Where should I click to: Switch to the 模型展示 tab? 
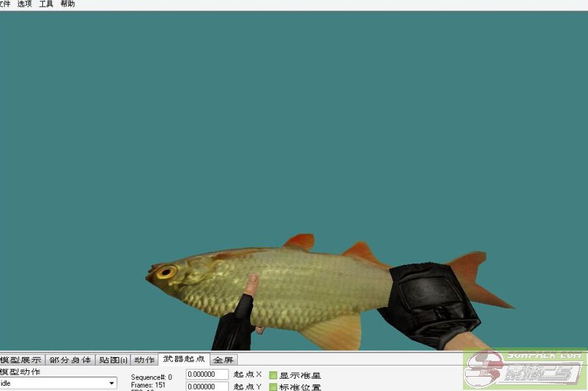pyautogui.click(x=21, y=360)
